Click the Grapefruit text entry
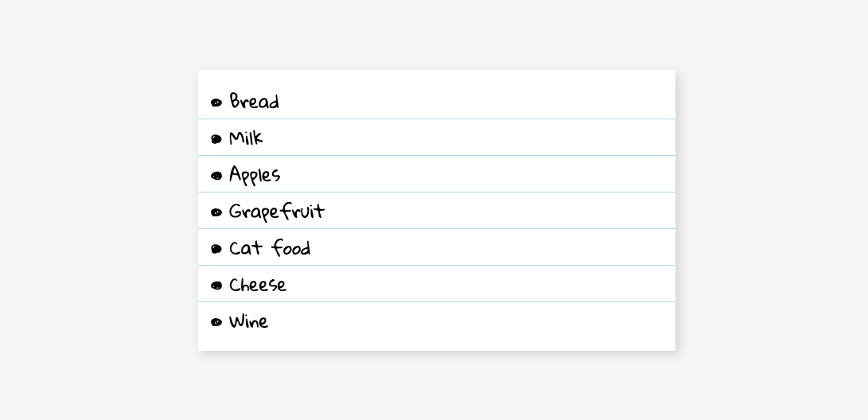 [276, 212]
